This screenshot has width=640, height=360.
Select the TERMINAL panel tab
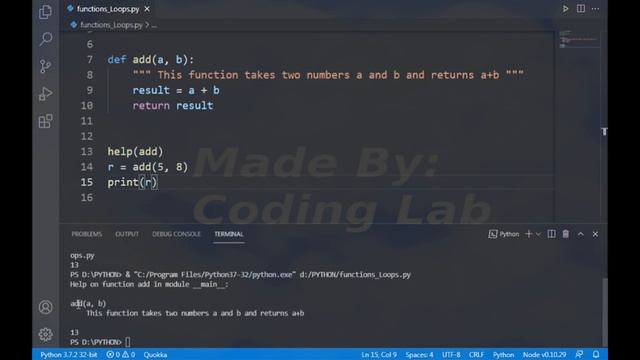tap(229, 234)
